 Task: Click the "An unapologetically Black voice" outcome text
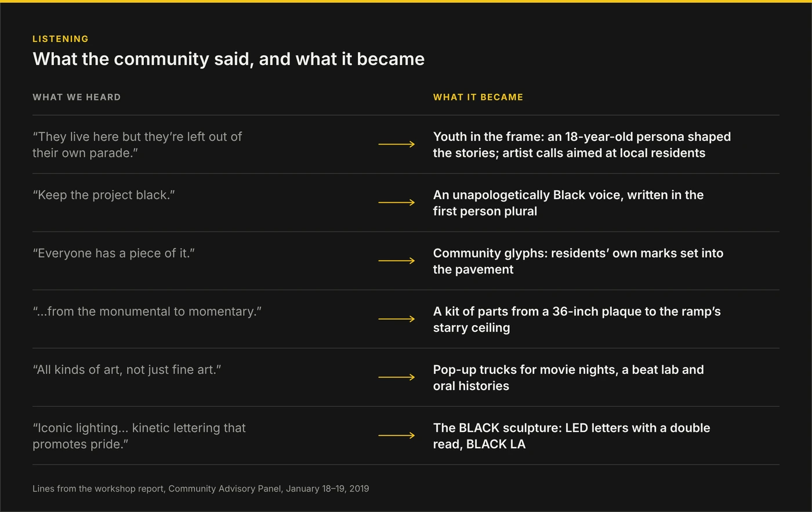(x=568, y=203)
